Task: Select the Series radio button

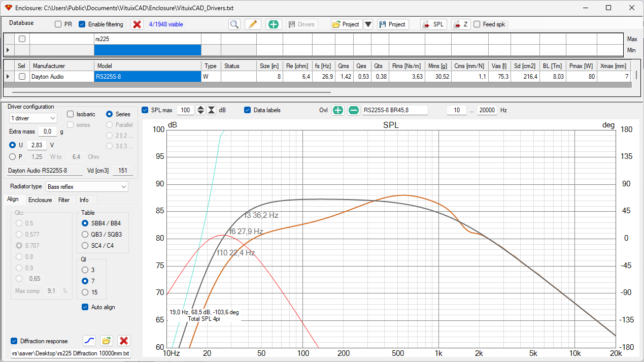Action: click(110, 114)
